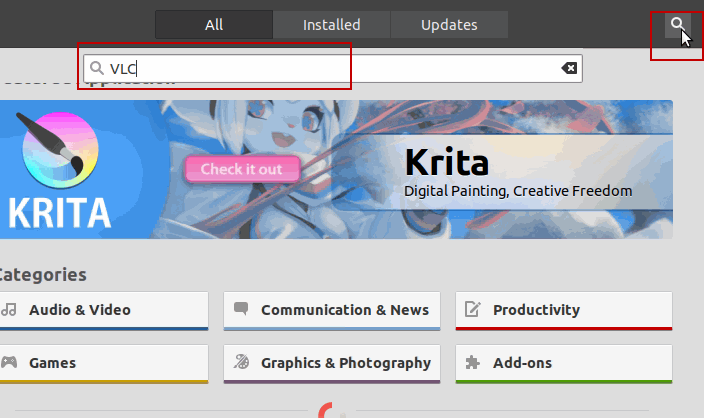704x418 pixels.
Task: Click the search magnifier icon in the header
Action: coord(677,24)
